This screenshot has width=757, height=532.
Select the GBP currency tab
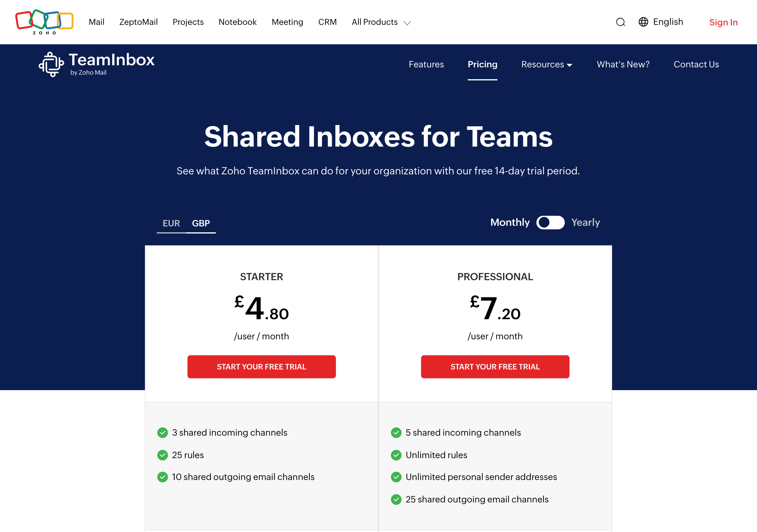pos(201,223)
